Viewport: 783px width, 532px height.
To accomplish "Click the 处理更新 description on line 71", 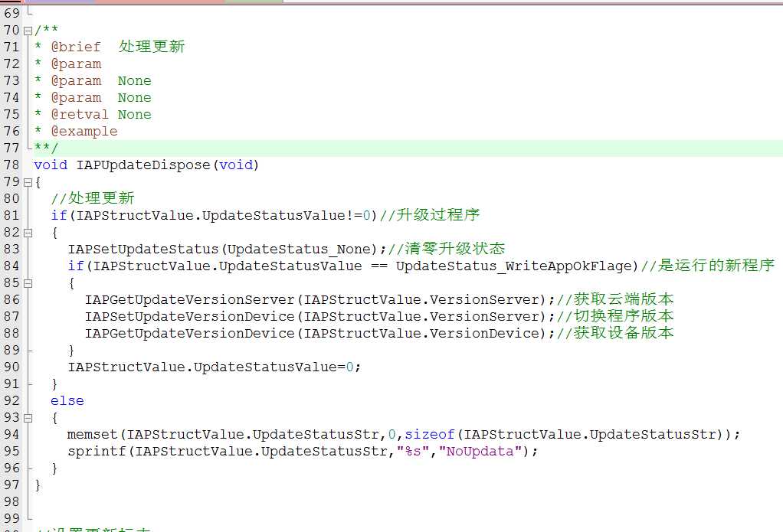I will click(x=152, y=47).
